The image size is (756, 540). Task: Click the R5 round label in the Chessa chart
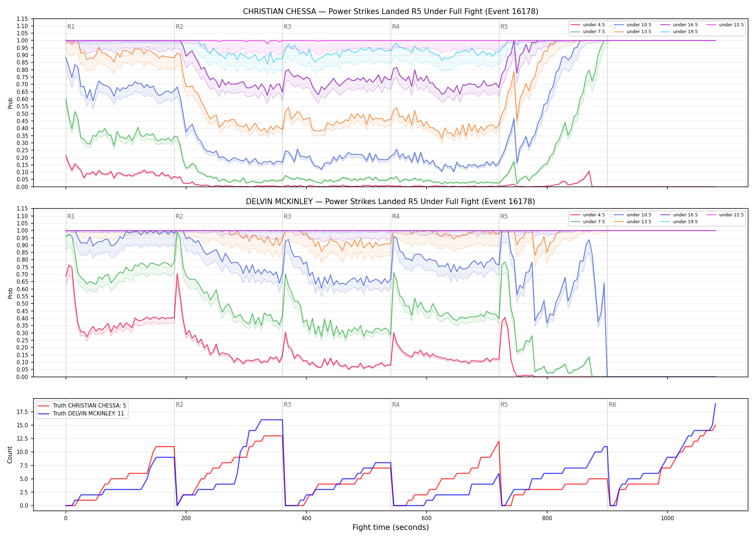click(x=504, y=27)
